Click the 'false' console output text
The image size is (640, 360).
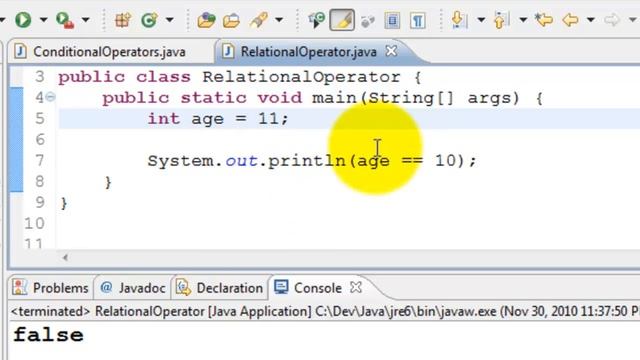coord(48,335)
